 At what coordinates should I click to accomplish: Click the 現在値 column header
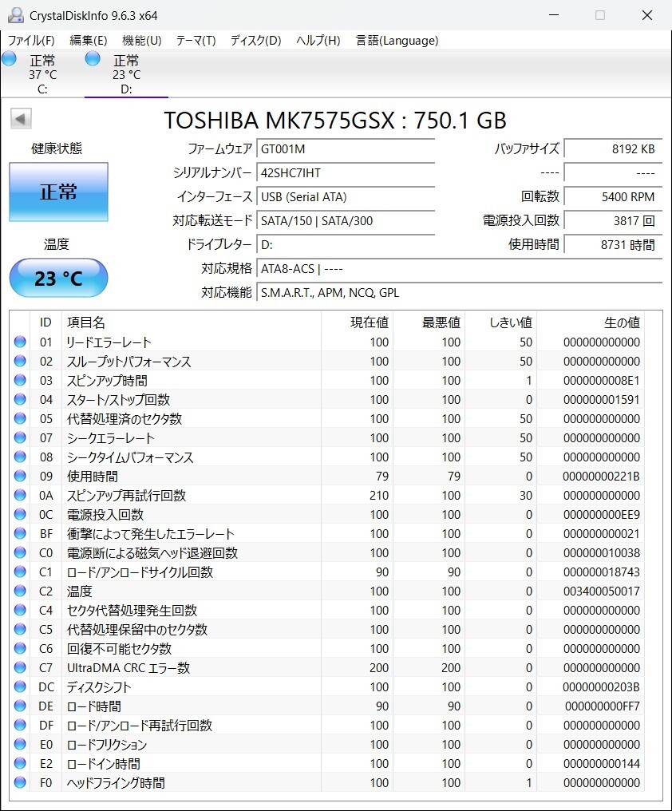point(357,322)
